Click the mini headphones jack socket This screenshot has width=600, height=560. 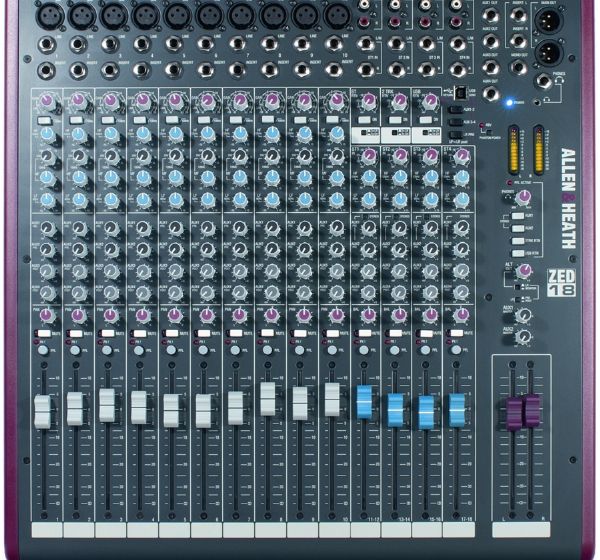pos(538,102)
